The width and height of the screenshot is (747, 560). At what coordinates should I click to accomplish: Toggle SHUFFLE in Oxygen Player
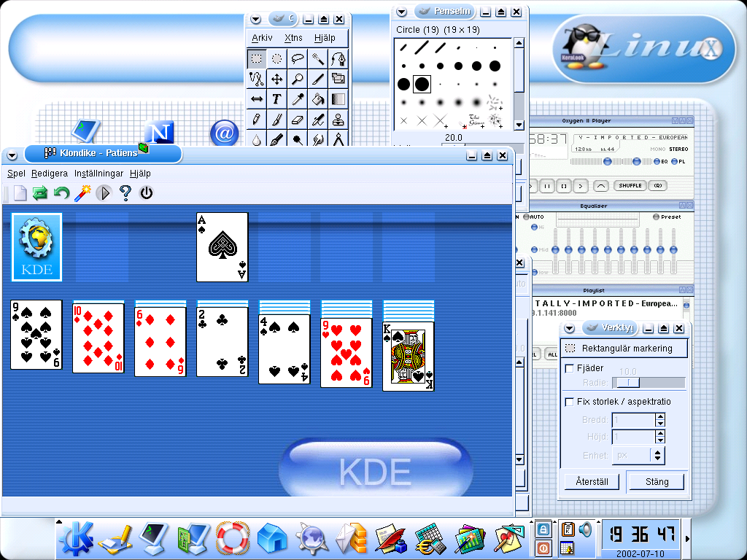630,186
